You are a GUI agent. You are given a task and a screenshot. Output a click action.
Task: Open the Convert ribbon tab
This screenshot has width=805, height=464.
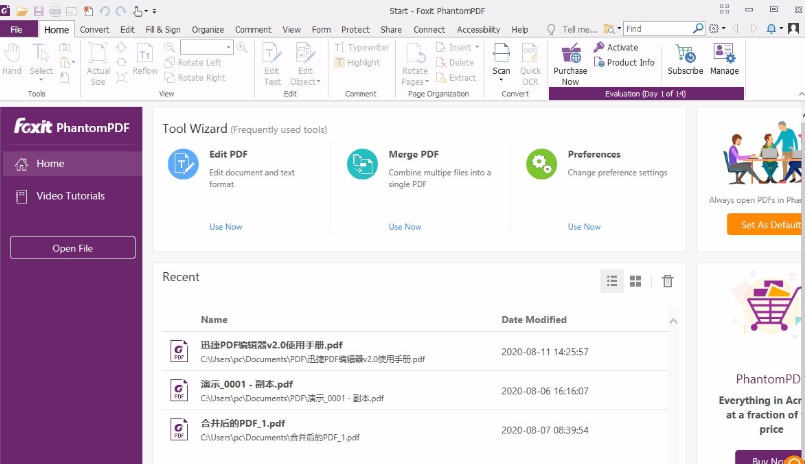95,30
